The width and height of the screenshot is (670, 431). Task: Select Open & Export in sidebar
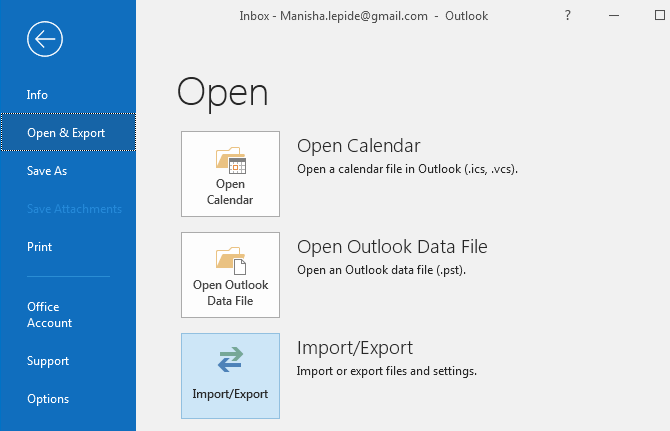coord(68,132)
